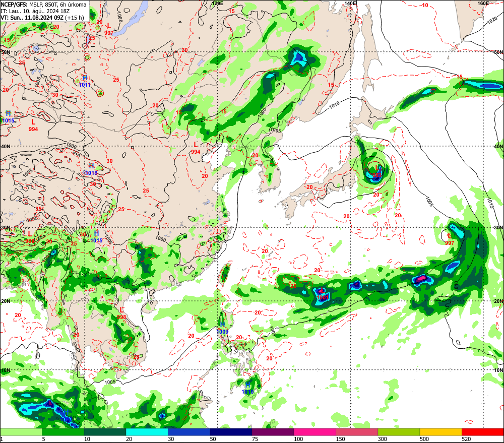The height and width of the screenshot is (443, 504).
Task: Click the 'NCEP/GFS: MSLP, 850T, 6h úrkoma' title
Action: (x=43, y=5)
